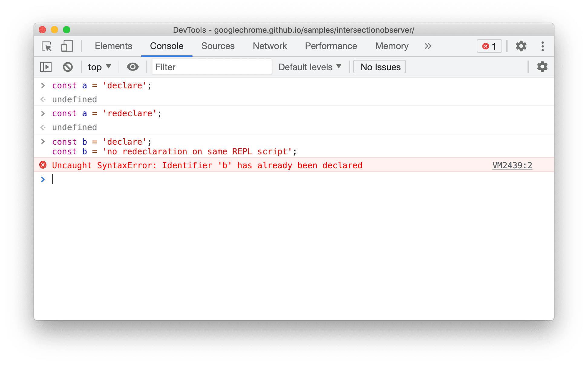Click the clear console no-entry icon
This screenshot has width=588, height=365.
click(68, 67)
